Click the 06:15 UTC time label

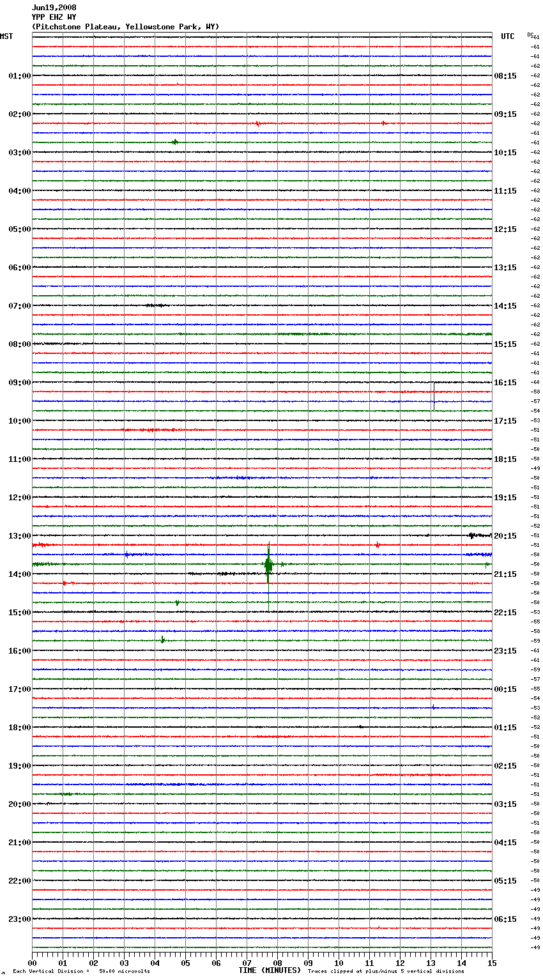coord(505,919)
